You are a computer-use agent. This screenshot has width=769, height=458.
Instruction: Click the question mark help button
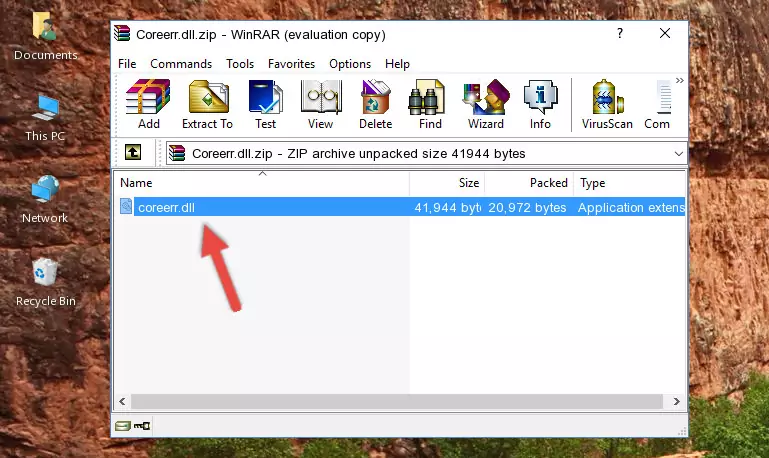coord(620,33)
